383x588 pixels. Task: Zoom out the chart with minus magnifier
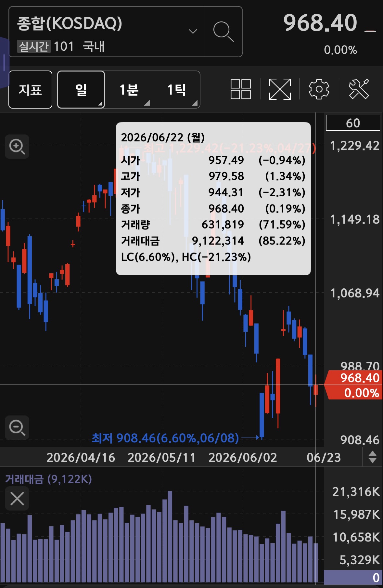[x=17, y=427]
